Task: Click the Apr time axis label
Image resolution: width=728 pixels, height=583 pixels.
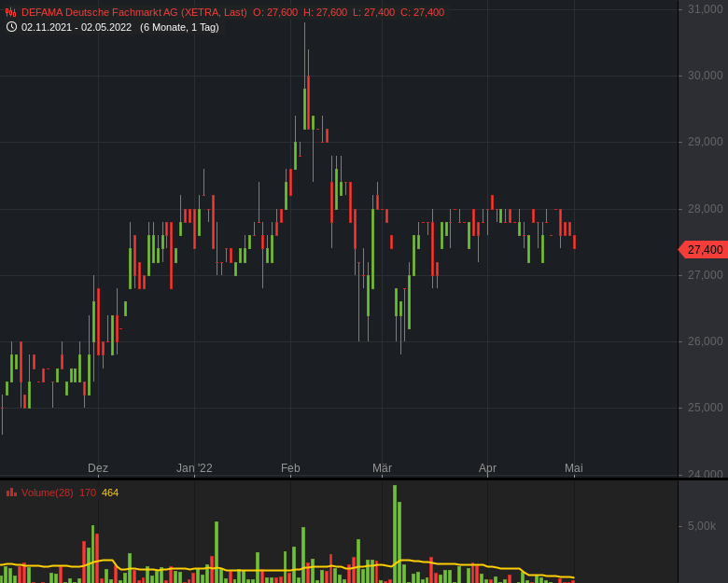Action: pyautogui.click(x=487, y=468)
